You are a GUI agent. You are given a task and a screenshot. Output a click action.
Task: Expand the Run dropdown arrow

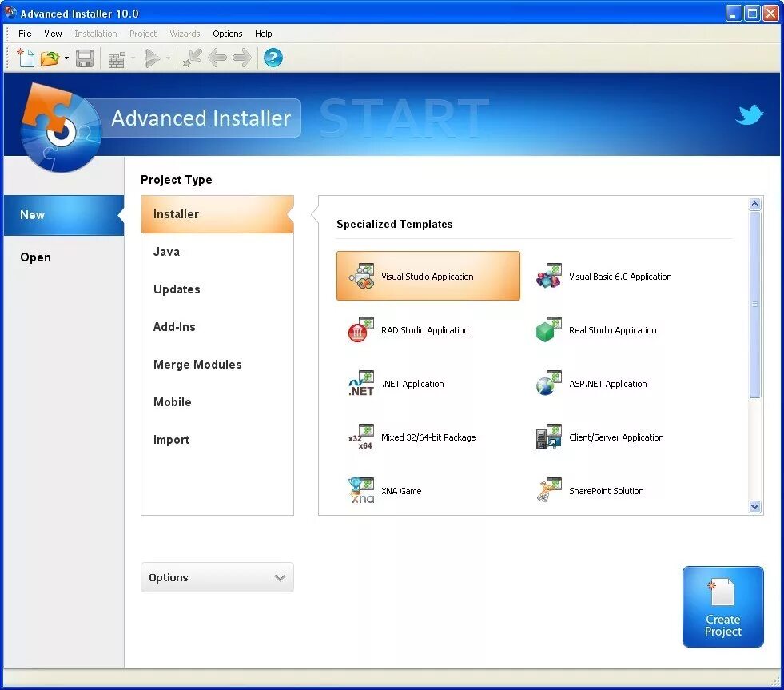click(x=168, y=58)
